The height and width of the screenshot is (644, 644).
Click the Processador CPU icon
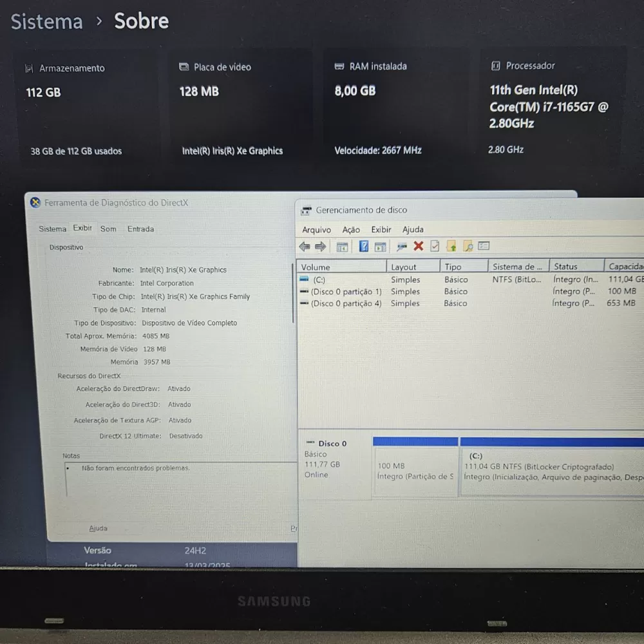(x=496, y=66)
